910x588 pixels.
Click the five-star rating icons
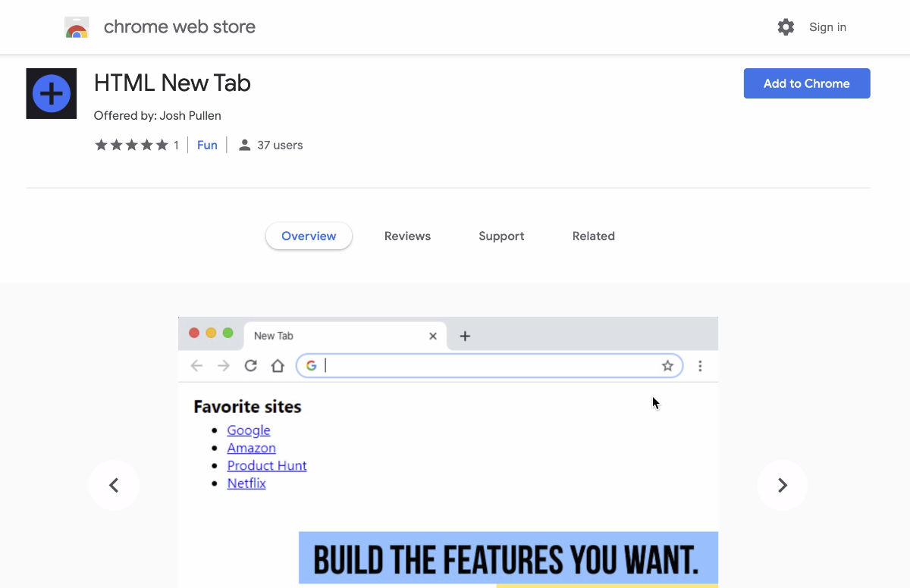[131, 145]
